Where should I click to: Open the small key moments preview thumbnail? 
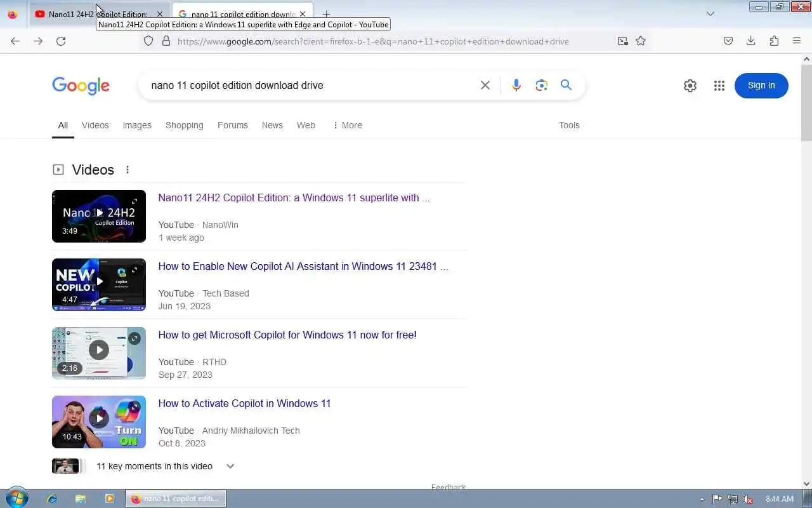tap(65, 466)
